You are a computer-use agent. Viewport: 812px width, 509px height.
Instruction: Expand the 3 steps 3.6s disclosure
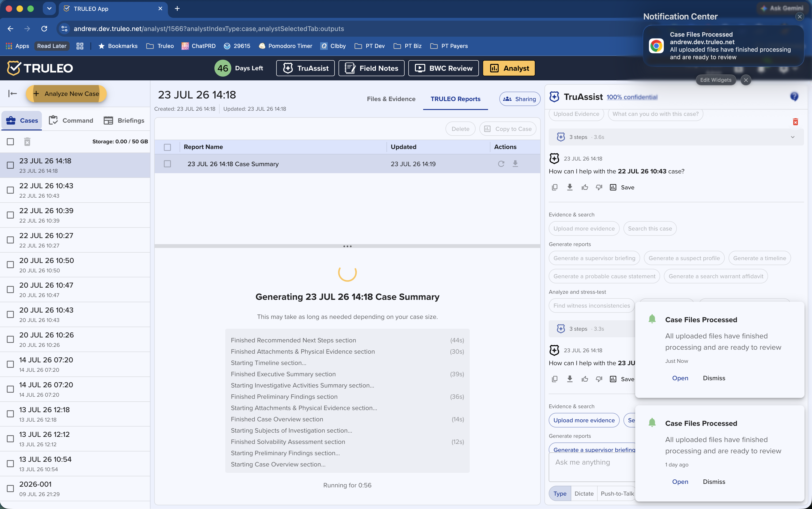click(676, 137)
